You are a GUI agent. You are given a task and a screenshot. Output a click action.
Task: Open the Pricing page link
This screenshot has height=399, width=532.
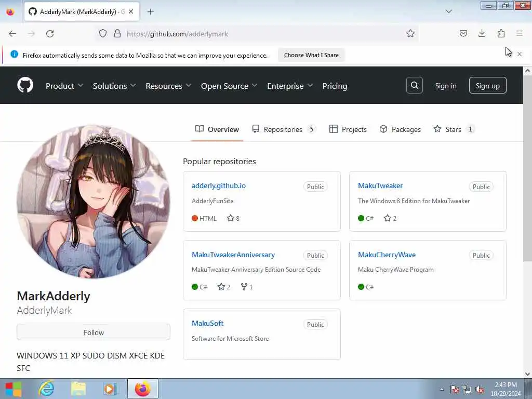tap(335, 86)
